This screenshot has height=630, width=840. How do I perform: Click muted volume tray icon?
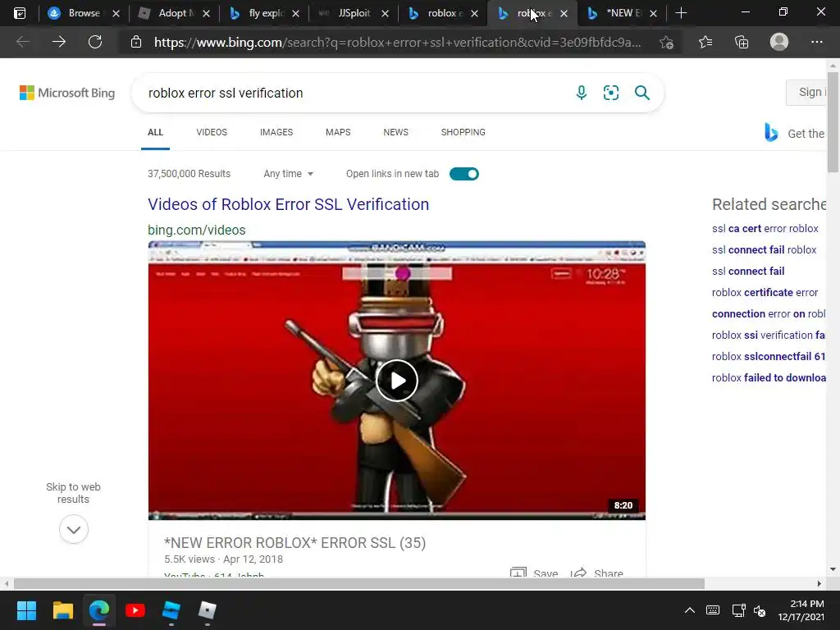click(x=760, y=610)
